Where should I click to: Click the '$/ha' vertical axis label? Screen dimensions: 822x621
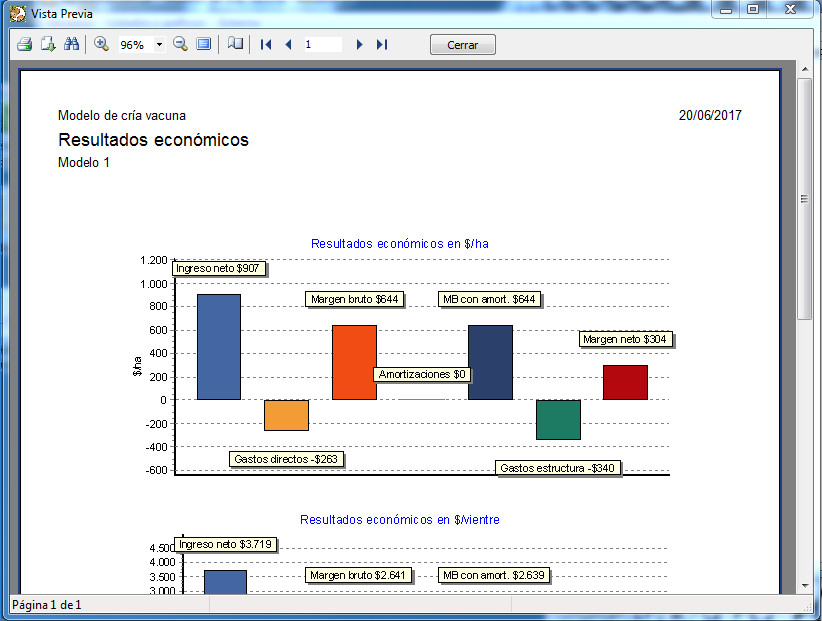click(137, 366)
